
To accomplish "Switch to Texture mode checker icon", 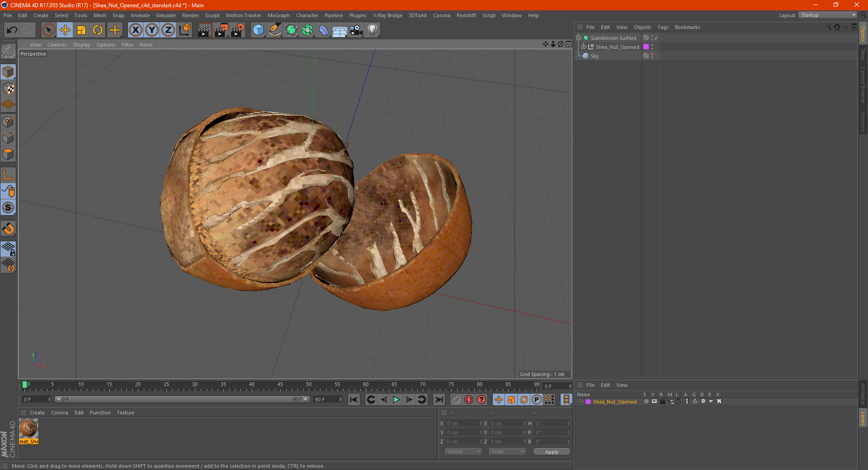I will click(8, 89).
